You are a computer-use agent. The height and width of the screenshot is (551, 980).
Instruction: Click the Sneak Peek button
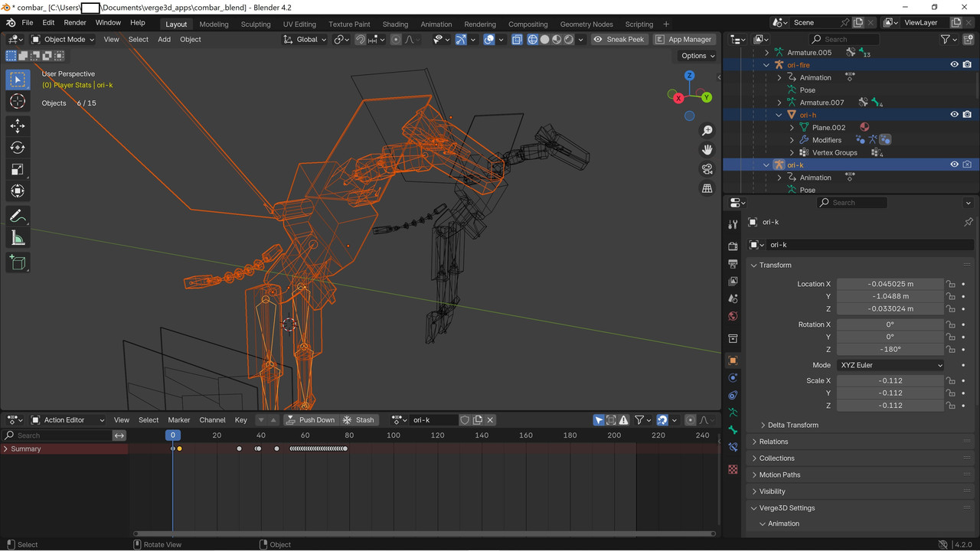tap(619, 39)
